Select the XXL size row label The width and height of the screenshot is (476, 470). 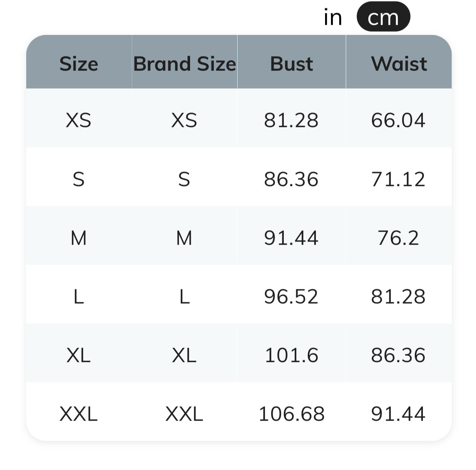pos(79,414)
